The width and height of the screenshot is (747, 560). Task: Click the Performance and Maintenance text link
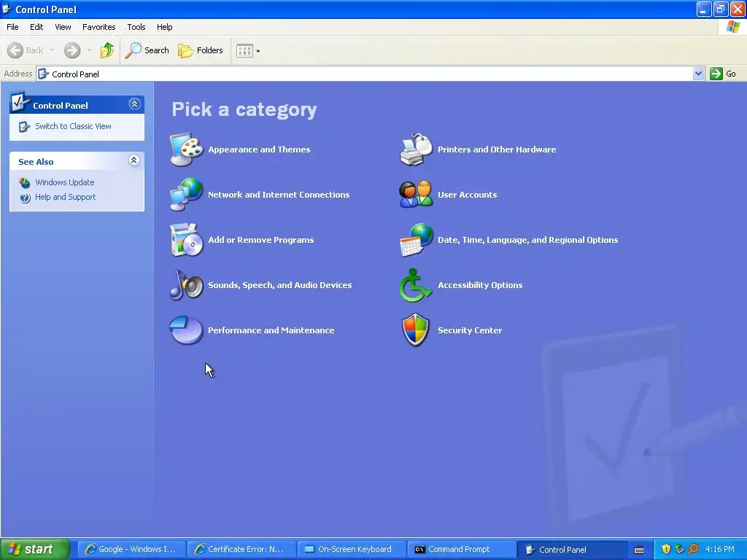coord(271,330)
